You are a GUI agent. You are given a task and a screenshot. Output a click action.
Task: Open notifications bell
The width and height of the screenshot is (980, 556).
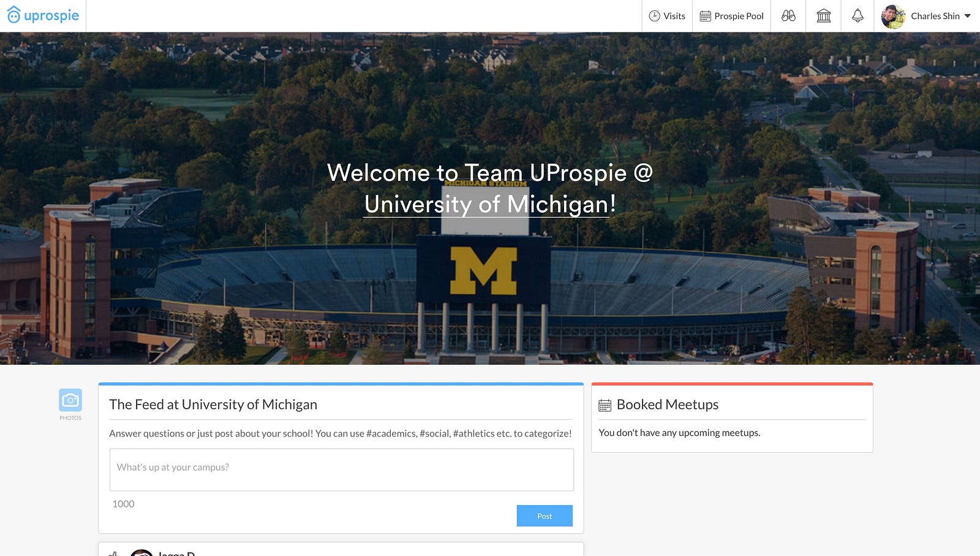point(858,16)
